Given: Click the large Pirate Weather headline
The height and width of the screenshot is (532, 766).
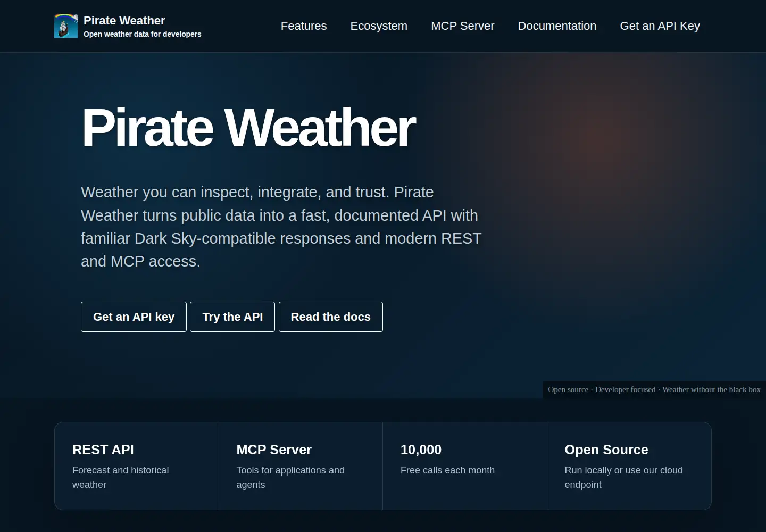Looking at the screenshot, I should click(248, 128).
